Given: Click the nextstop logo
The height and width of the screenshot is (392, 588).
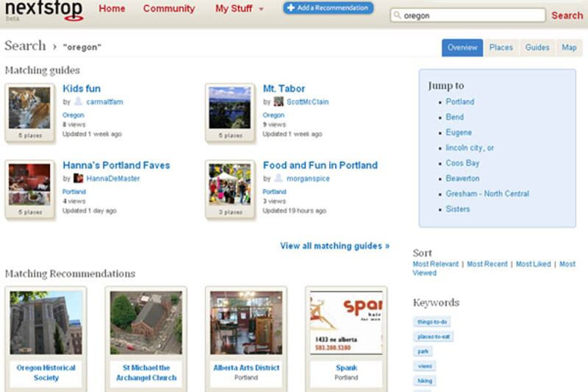Looking at the screenshot, I should [44, 10].
